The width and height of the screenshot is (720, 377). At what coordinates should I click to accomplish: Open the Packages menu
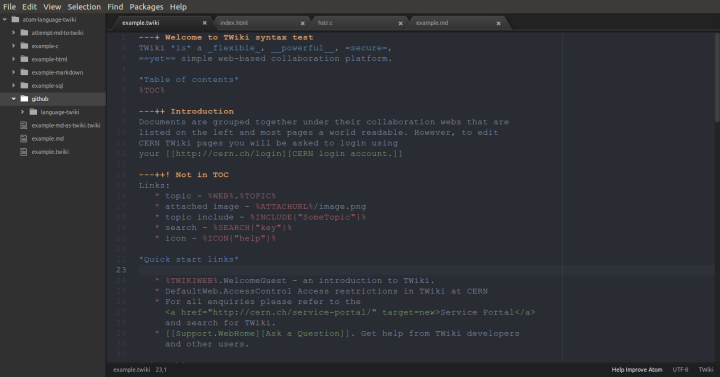146,7
